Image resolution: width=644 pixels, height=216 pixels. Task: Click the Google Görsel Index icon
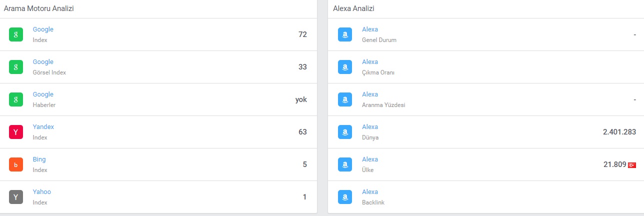click(x=16, y=67)
